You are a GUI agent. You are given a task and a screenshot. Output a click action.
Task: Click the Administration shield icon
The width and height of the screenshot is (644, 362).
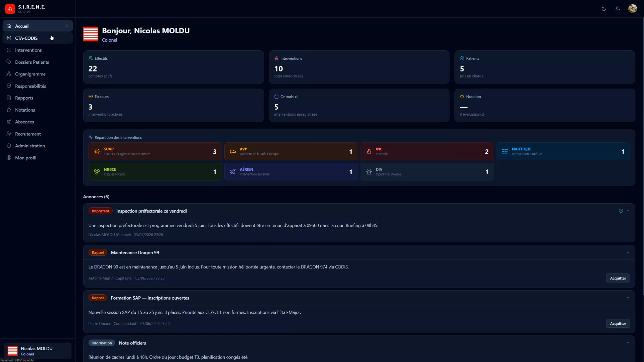click(x=9, y=146)
